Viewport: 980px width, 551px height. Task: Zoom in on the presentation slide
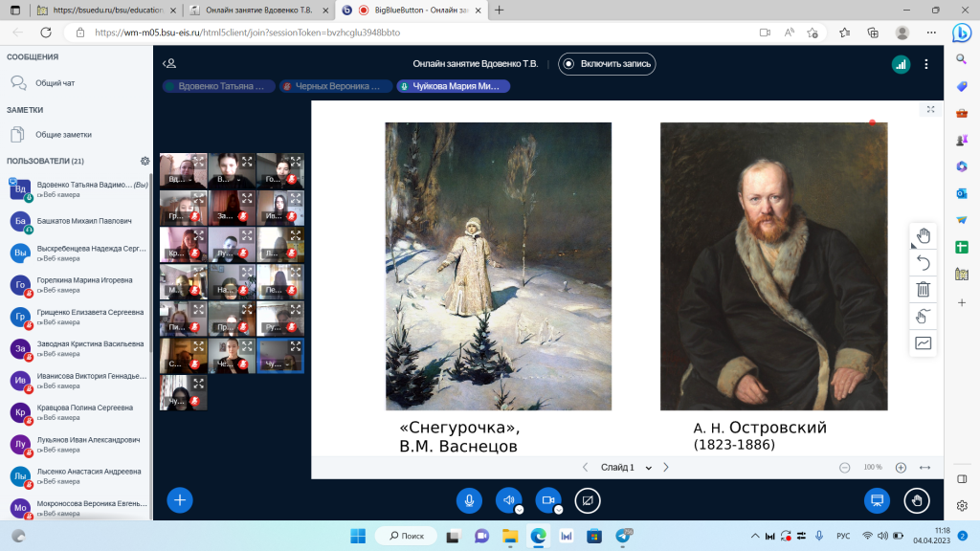click(x=901, y=467)
